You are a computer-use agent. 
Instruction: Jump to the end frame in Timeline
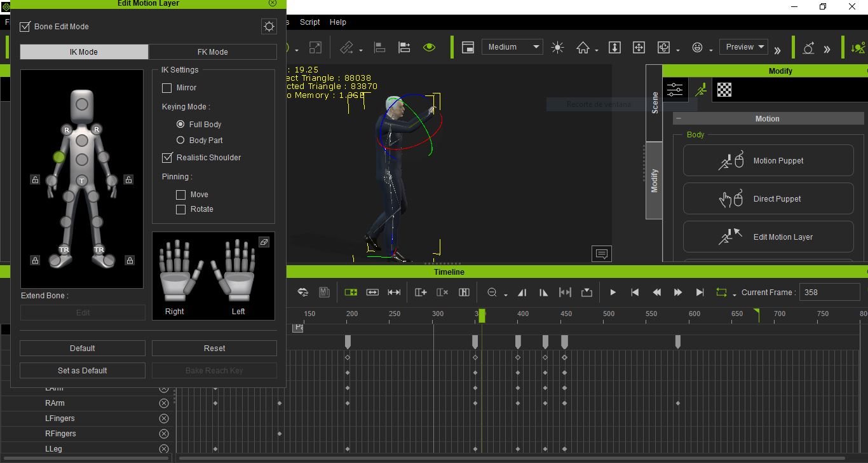700,292
